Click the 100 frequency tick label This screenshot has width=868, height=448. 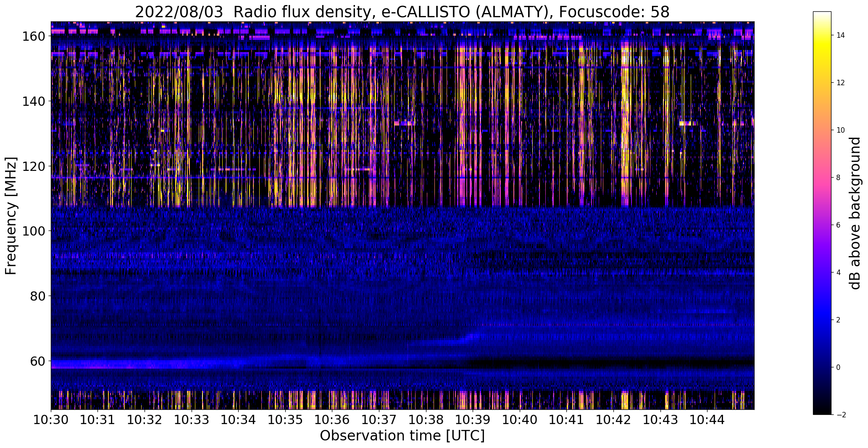pyautogui.click(x=33, y=231)
